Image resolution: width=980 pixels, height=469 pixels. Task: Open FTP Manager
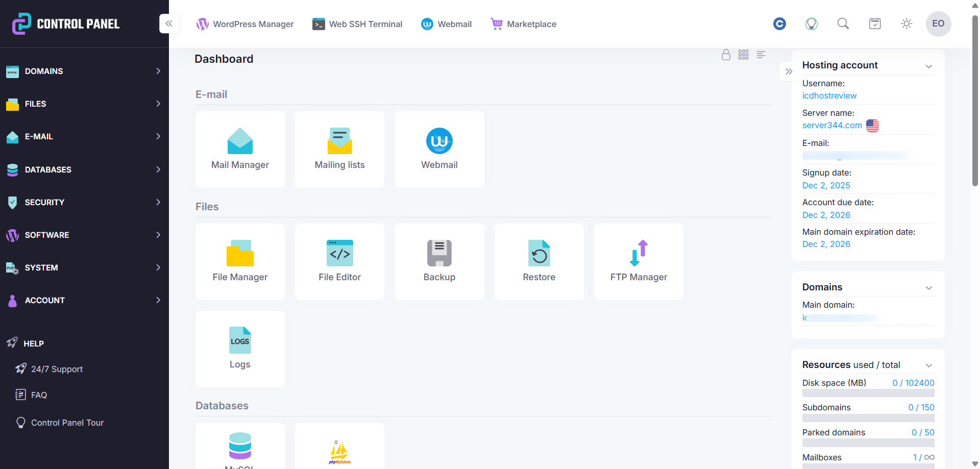tap(639, 262)
